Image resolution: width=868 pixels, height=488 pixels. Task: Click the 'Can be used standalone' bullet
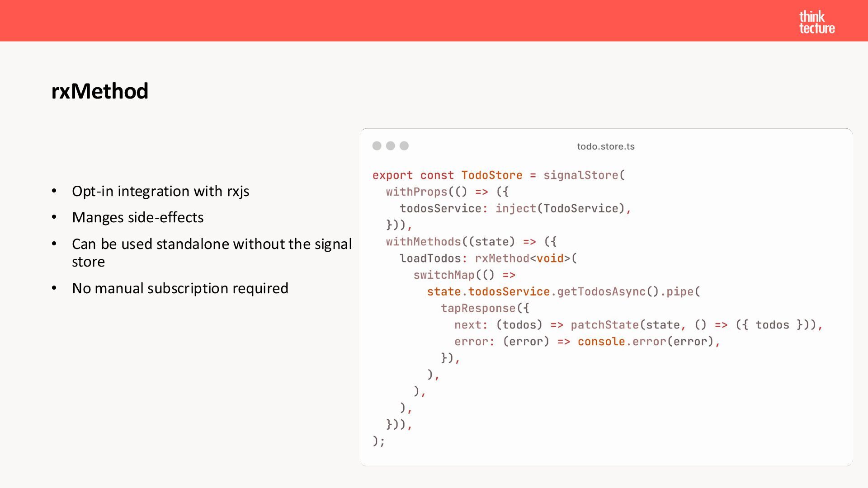point(212,244)
